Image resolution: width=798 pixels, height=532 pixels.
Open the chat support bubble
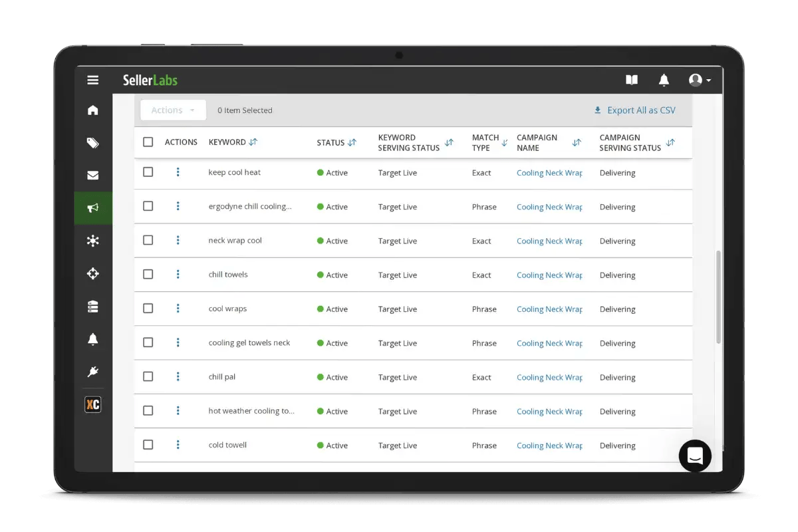coord(695,456)
